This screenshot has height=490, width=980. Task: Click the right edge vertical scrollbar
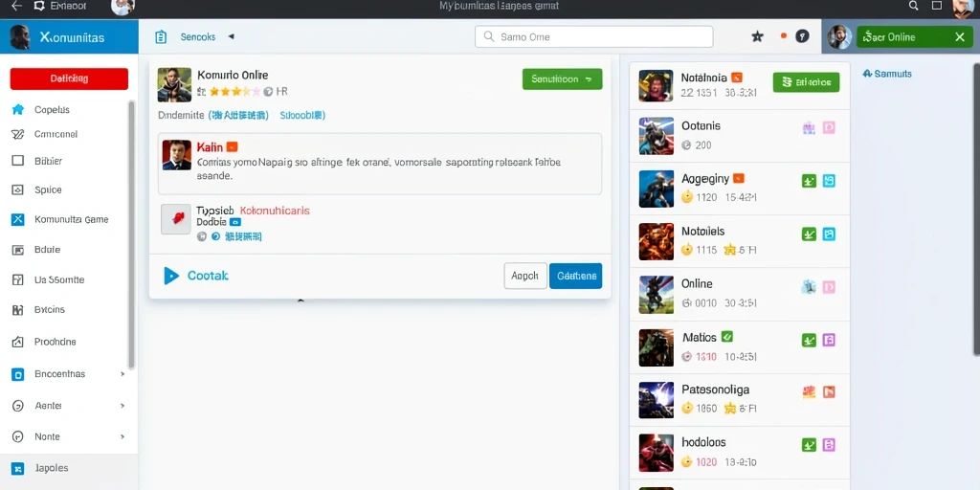[976, 210]
